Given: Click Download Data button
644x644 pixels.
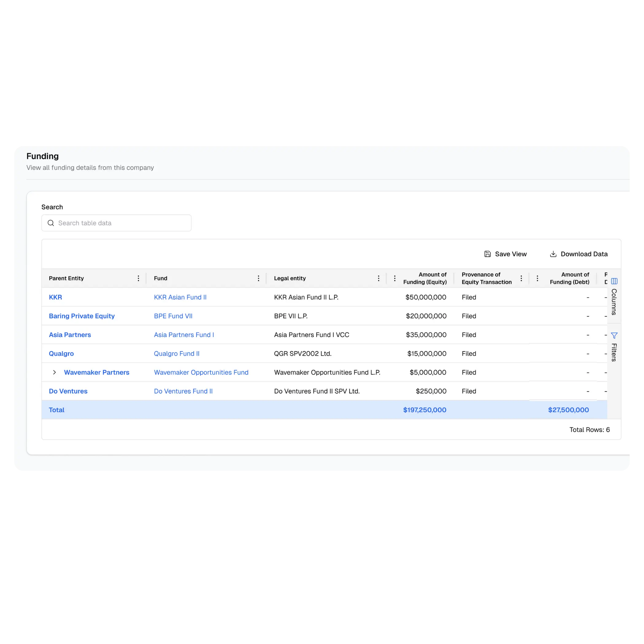Looking at the screenshot, I should 579,254.
